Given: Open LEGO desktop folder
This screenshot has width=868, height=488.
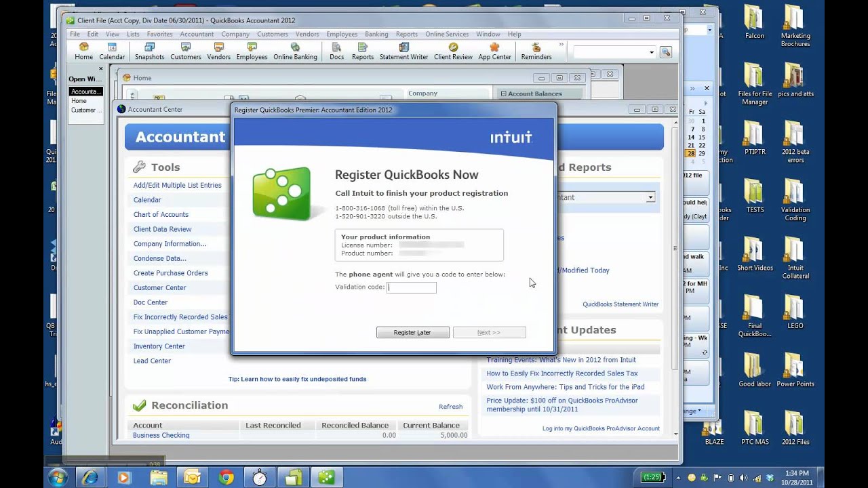Looking at the screenshot, I should 795,312.
